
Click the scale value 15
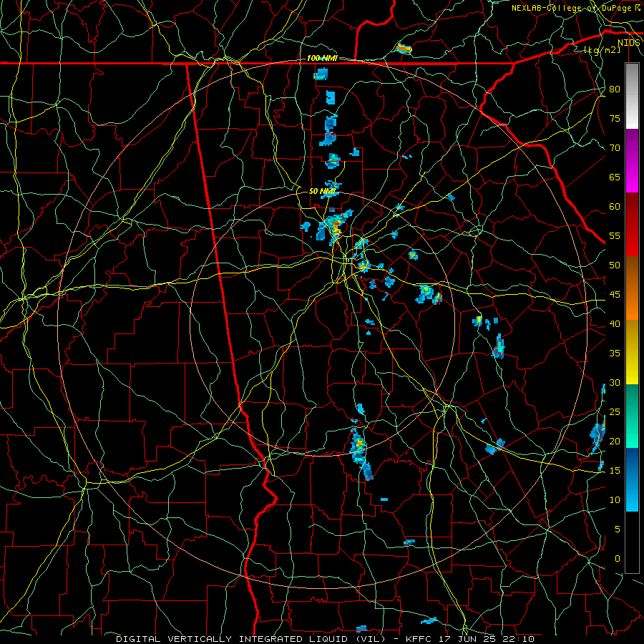[615, 470]
